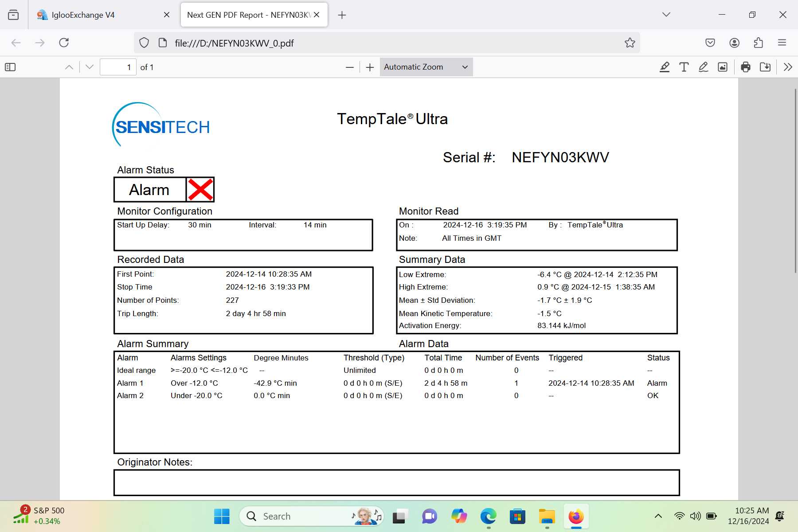The image size is (798, 532).
Task: Show hidden system tray icons
Action: [658, 516]
